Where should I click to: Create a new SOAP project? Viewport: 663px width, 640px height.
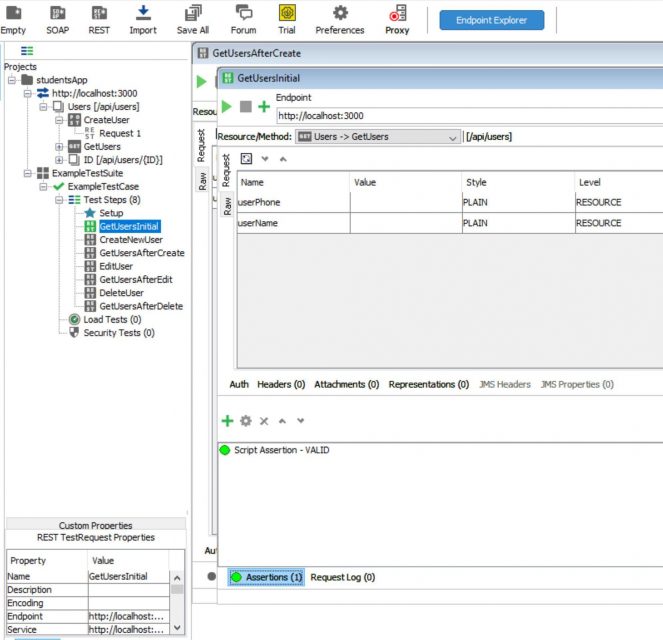click(x=58, y=20)
